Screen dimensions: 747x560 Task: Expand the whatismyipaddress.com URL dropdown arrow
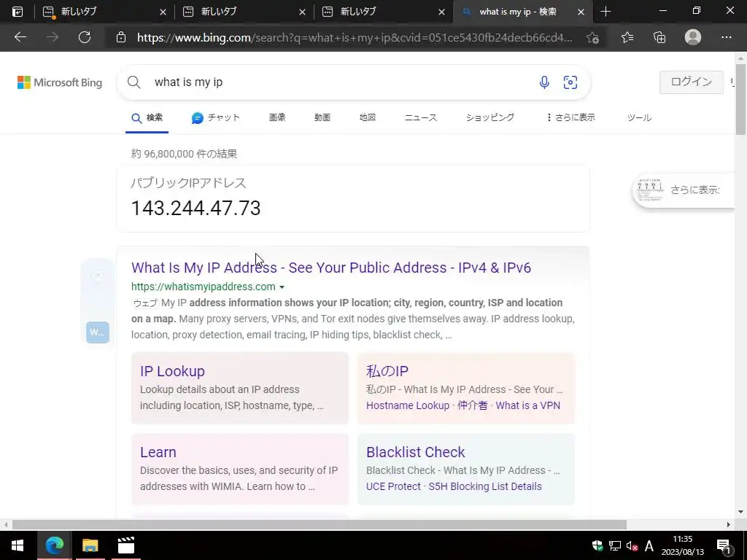pyautogui.click(x=282, y=287)
